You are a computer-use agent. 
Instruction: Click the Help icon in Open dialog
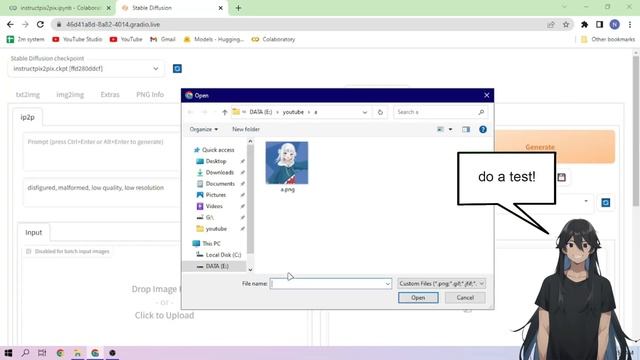pos(483,129)
